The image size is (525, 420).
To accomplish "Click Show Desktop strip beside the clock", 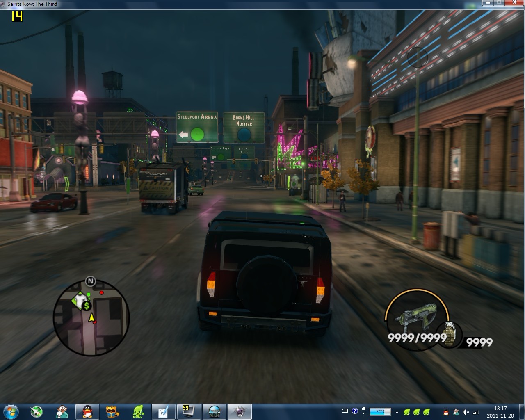I will [x=522, y=411].
